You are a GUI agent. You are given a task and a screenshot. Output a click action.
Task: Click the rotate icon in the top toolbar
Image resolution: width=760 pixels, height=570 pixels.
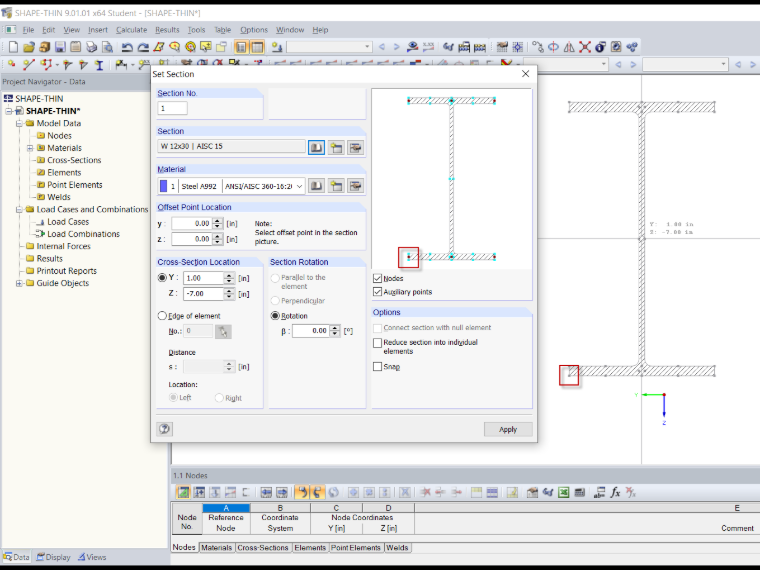553,47
